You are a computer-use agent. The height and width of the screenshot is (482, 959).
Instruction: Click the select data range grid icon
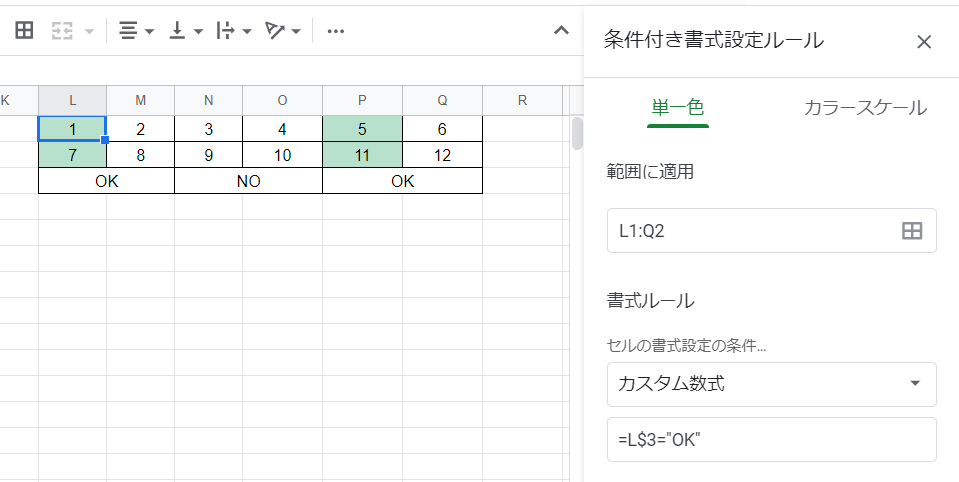(911, 231)
